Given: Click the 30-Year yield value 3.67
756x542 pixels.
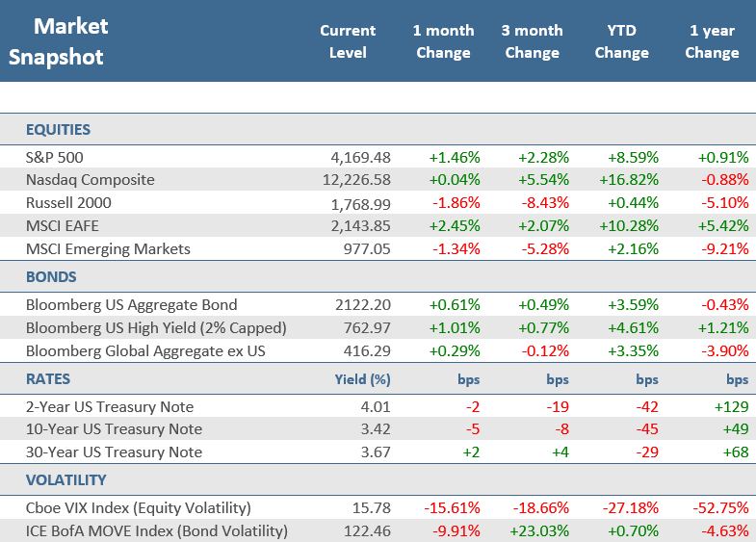Looking at the screenshot, I should tap(376, 452).
